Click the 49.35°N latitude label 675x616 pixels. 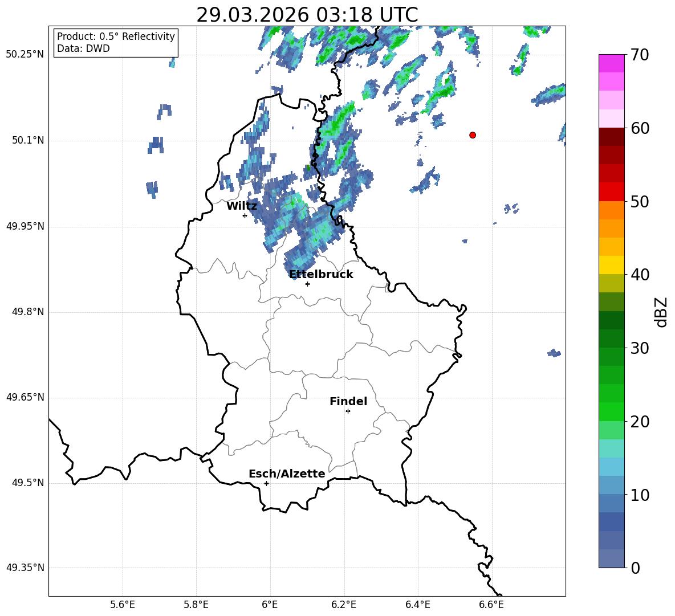click(x=25, y=568)
